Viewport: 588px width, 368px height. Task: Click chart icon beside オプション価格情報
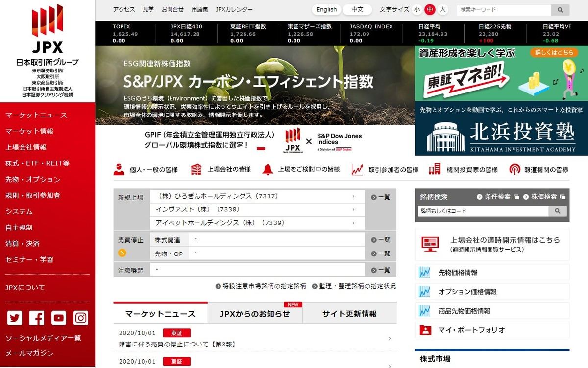click(424, 292)
